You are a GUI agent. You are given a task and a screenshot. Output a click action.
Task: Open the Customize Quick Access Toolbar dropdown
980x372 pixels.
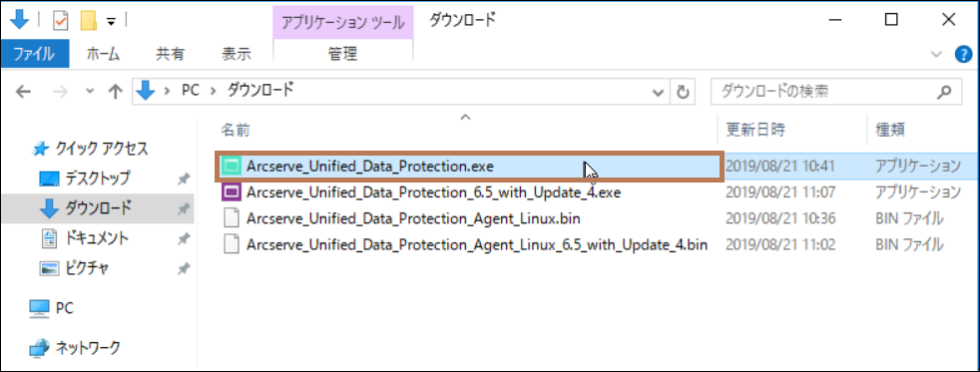coord(111,21)
